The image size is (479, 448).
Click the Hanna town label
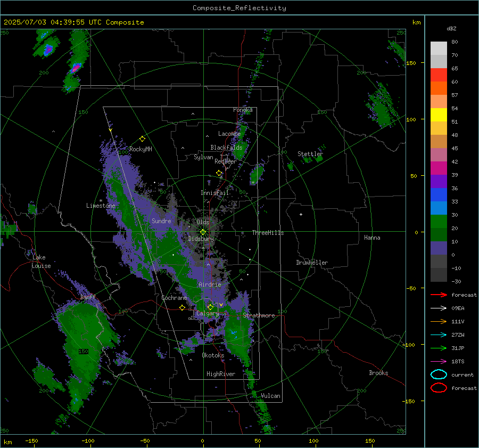372,238
